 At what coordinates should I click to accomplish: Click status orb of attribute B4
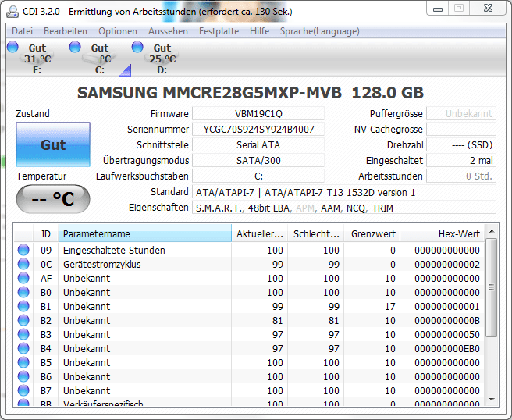click(23, 348)
